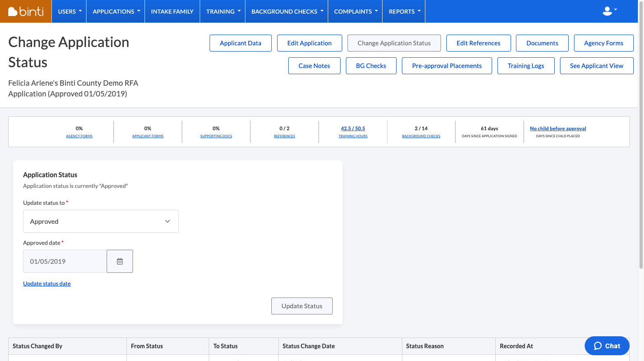
Task: Open Edit References
Action: (x=478, y=43)
